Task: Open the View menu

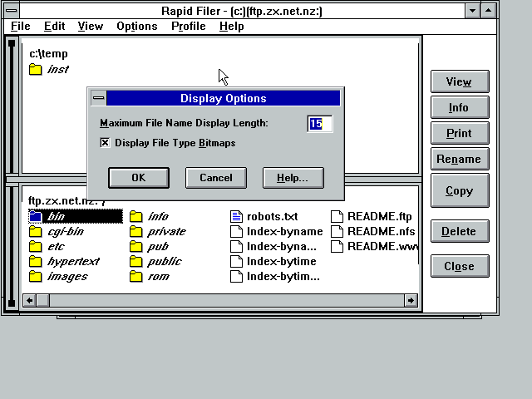Action: click(x=91, y=26)
